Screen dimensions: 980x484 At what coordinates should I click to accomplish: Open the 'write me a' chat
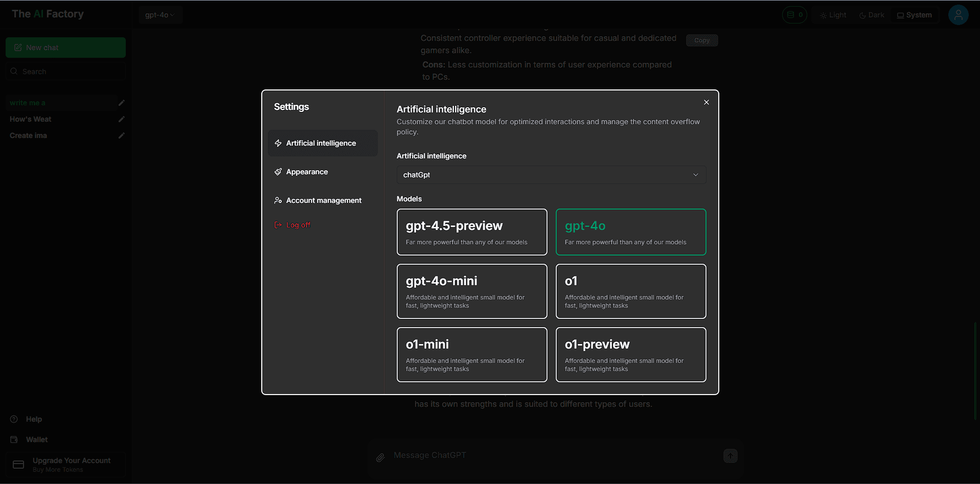61,103
